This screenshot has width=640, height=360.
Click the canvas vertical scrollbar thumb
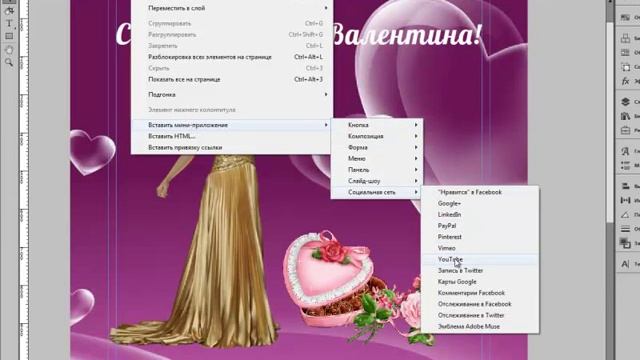[x=610, y=122]
